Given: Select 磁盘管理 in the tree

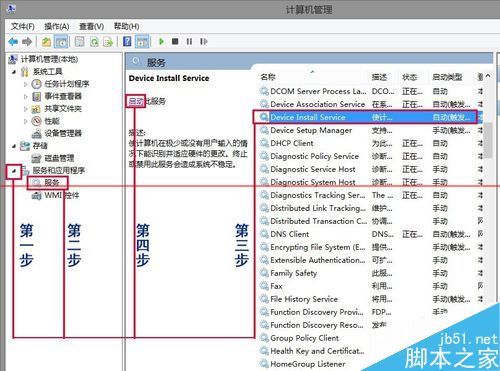Looking at the screenshot, I should (x=59, y=158).
